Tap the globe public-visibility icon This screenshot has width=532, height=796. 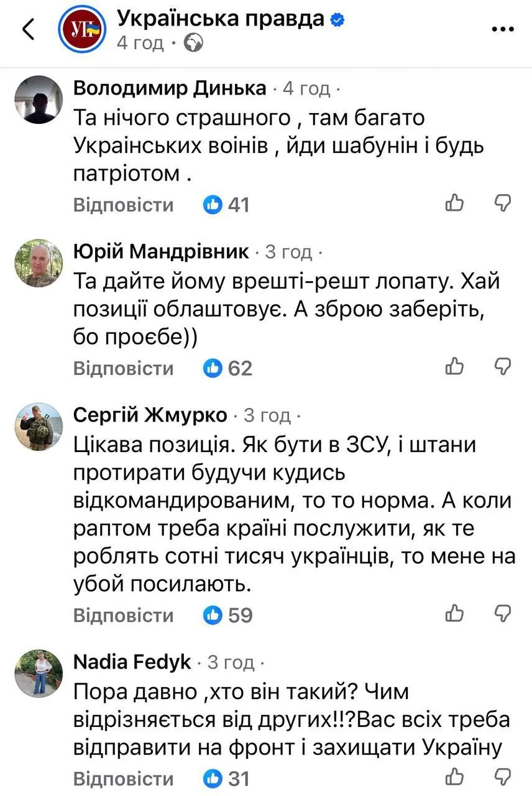pos(194,44)
